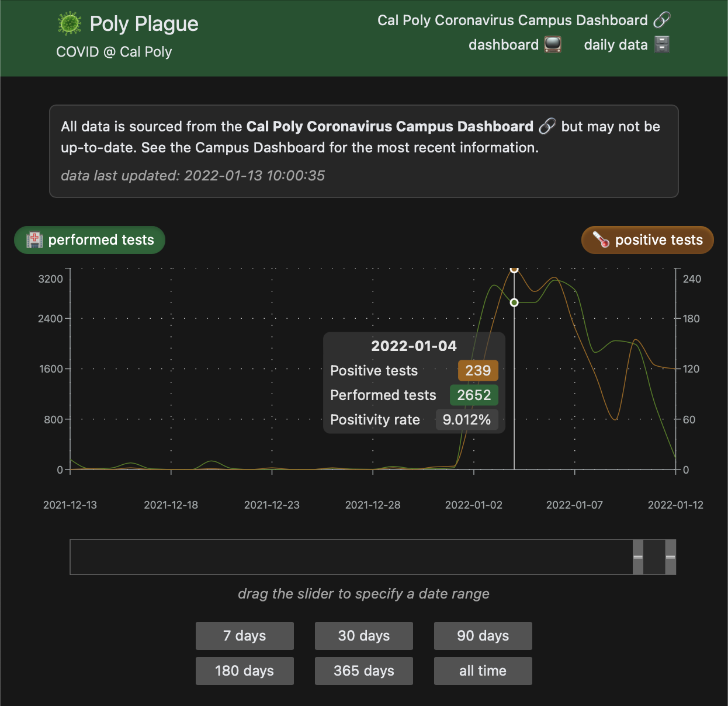Select the 7 days range button

pos(244,636)
